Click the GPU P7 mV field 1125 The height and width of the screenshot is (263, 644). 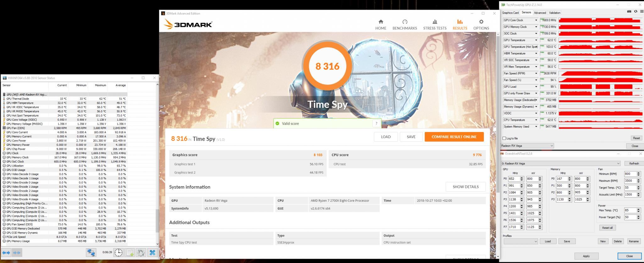click(532, 227)
